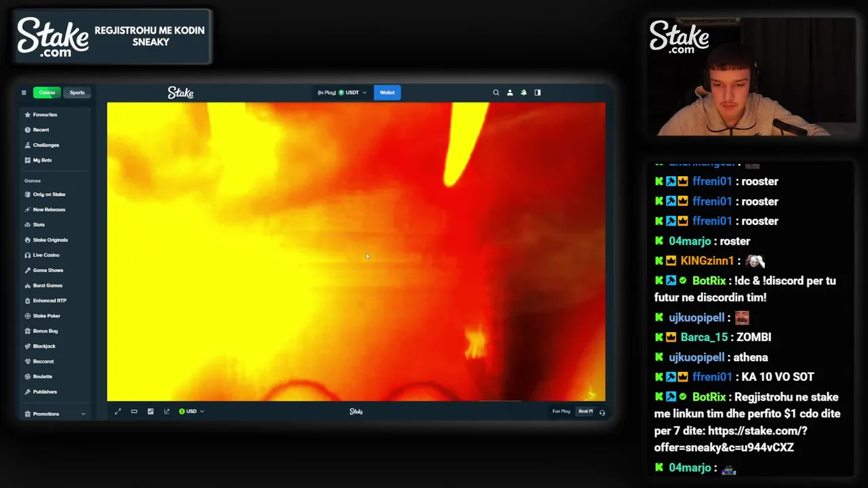Viewport: 868px width, 488px height.
Task: Open the stake.com offer link in chat
Action: coord(731,439)
